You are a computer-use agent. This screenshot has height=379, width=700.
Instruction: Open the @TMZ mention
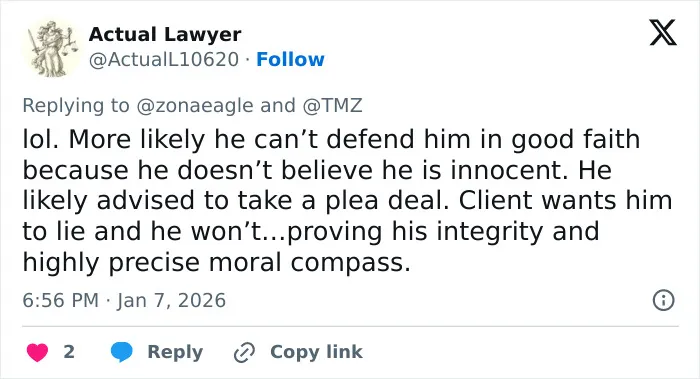[x=332, y=106]
